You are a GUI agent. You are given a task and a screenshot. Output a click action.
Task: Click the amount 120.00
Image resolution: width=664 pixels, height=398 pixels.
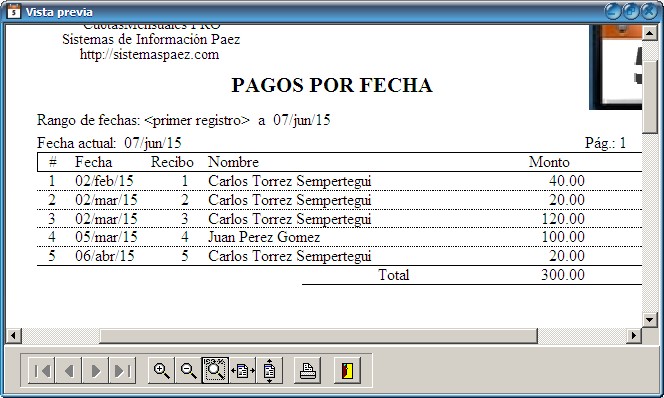pyautogui.click(x=563, y=219)
